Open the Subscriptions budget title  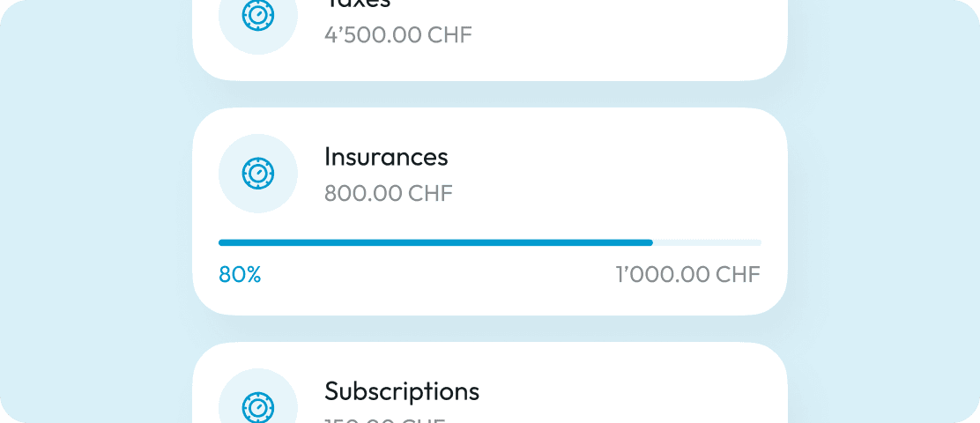tap(402, 392)
